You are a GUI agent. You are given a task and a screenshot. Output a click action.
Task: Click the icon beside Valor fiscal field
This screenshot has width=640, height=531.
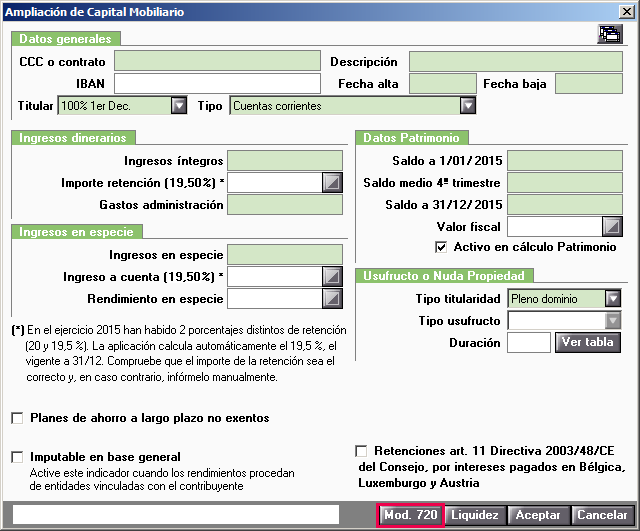click(612, 226)
